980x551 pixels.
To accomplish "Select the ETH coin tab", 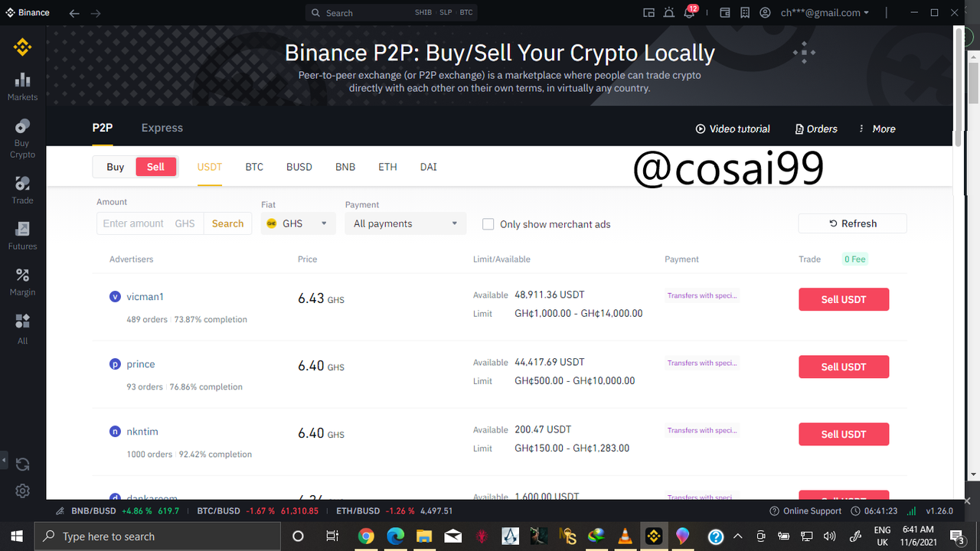I will pyautogui.click(x=387, y=167).
